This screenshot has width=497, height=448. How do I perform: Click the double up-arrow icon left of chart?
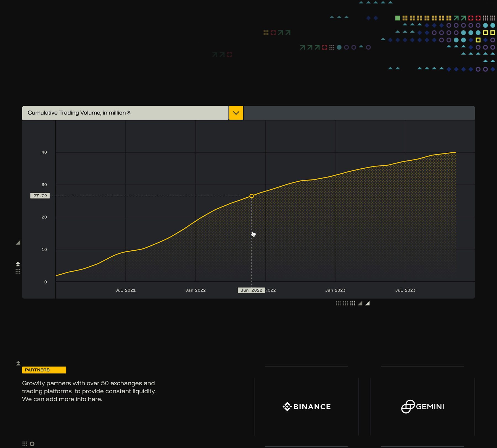point(18,264)
